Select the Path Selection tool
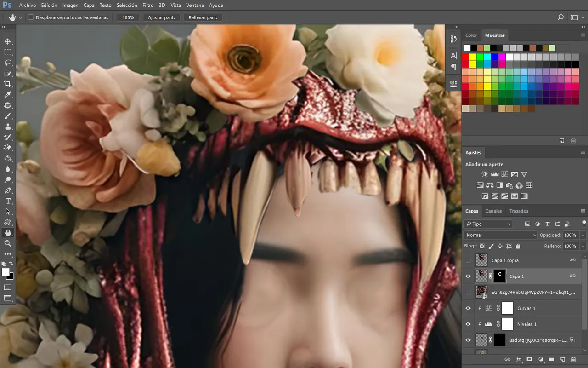 coord(8,212)
